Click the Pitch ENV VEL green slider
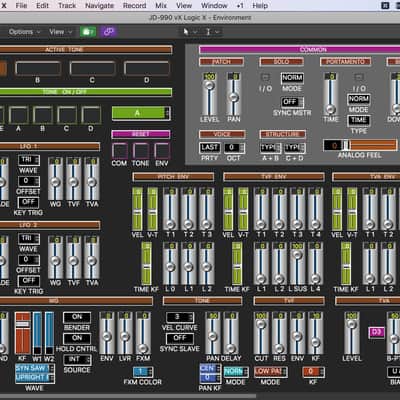This screenshot has height=400, width=400. click(x=137, y=209)
